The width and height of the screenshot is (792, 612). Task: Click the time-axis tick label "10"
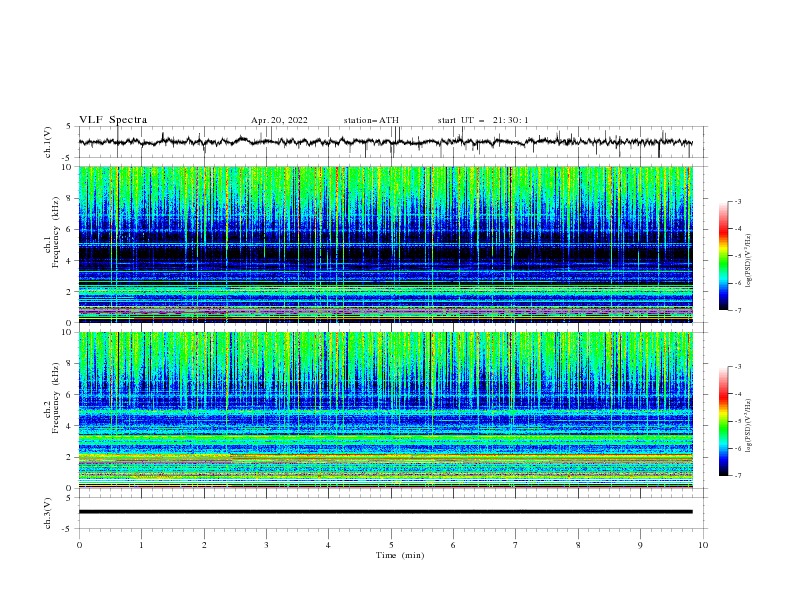click(703, 545)
